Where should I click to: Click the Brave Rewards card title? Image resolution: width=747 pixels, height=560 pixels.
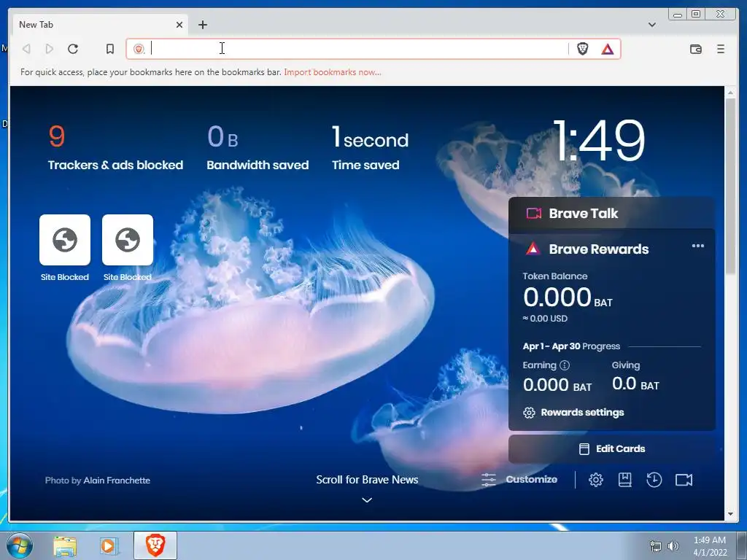[599, 249]
